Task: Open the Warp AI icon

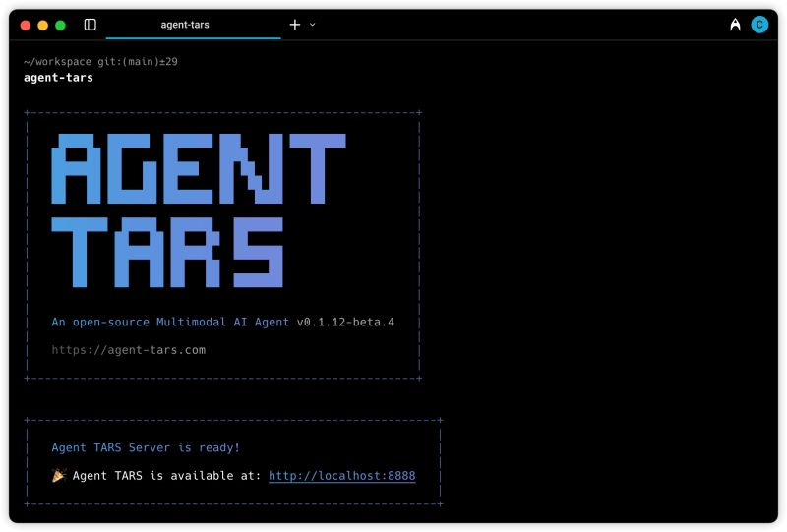Action: (735, 25)
